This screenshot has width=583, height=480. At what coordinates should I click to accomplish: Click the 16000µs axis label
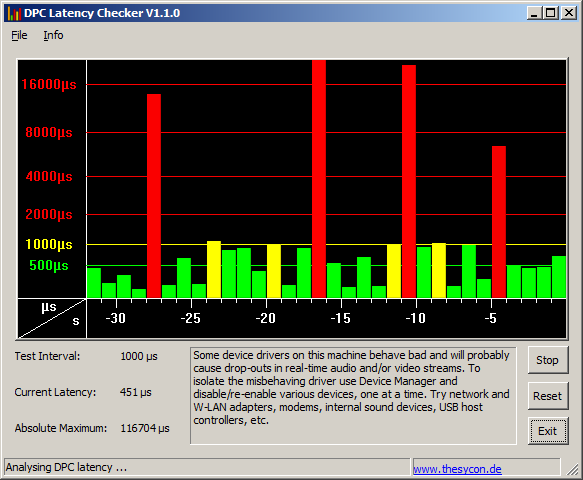coord(49,84)
